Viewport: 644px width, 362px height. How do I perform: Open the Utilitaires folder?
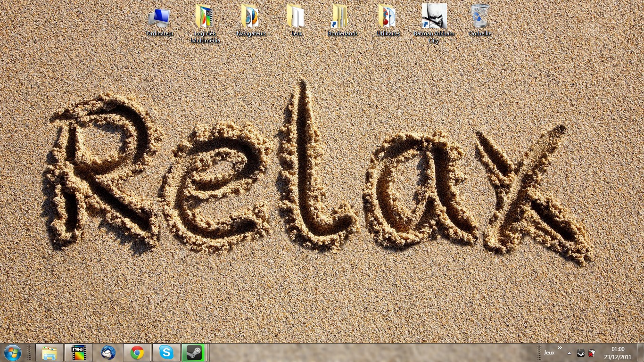388,18
